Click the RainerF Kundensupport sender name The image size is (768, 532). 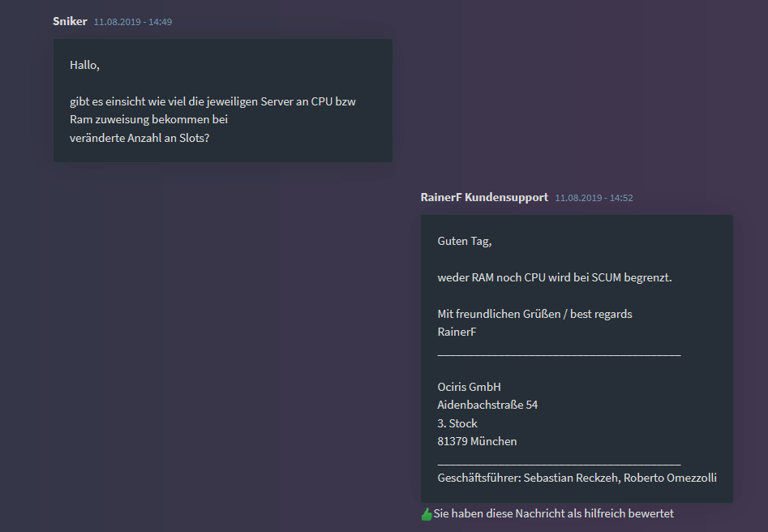tap(484, 197)
